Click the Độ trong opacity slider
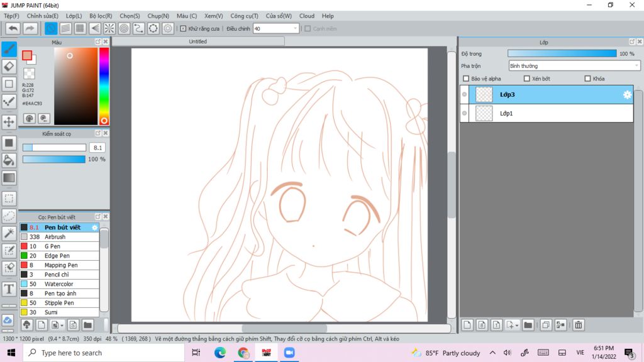Image resolution: width=644 pixels, height=362 pixels. coord(562,54)
